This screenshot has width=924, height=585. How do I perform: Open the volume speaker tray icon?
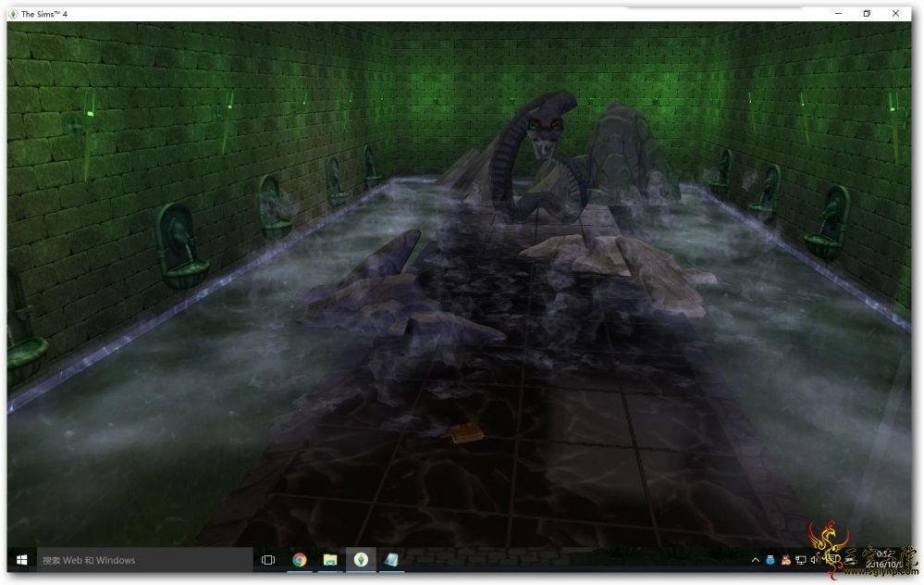[815, 560]
